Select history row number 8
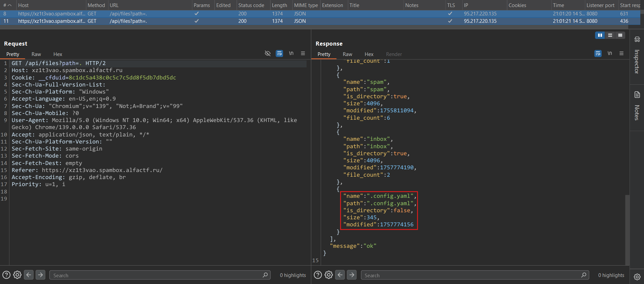Screen dimensions: 644x284 101,14
